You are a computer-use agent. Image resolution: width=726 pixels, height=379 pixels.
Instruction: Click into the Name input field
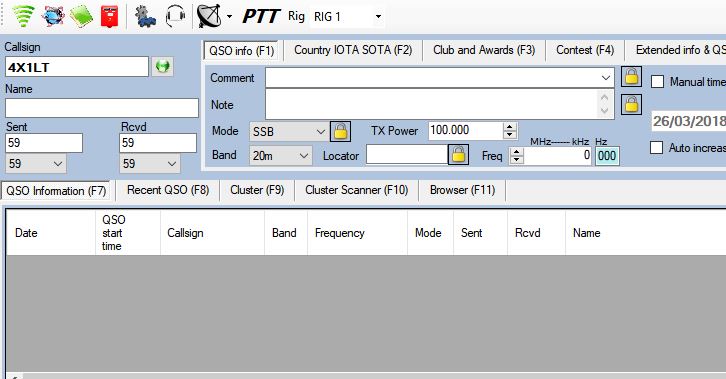[x=102, y=108]
